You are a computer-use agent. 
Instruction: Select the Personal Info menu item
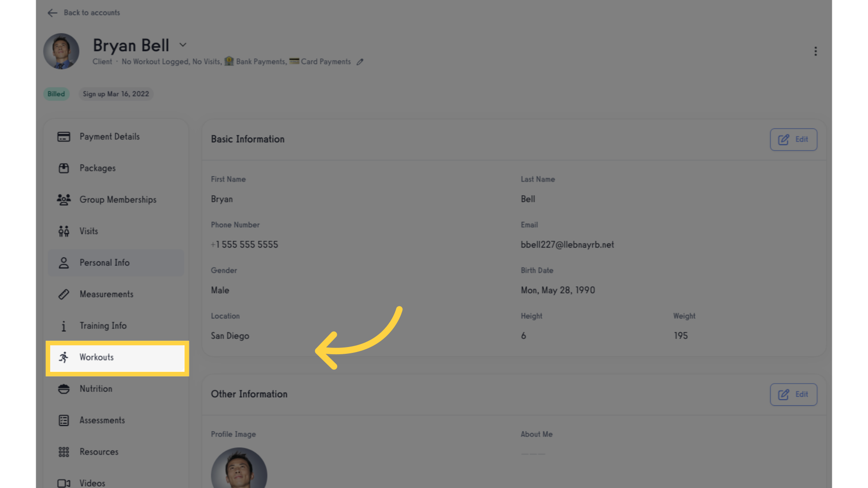pyautogui.click(x=116, y=263)
